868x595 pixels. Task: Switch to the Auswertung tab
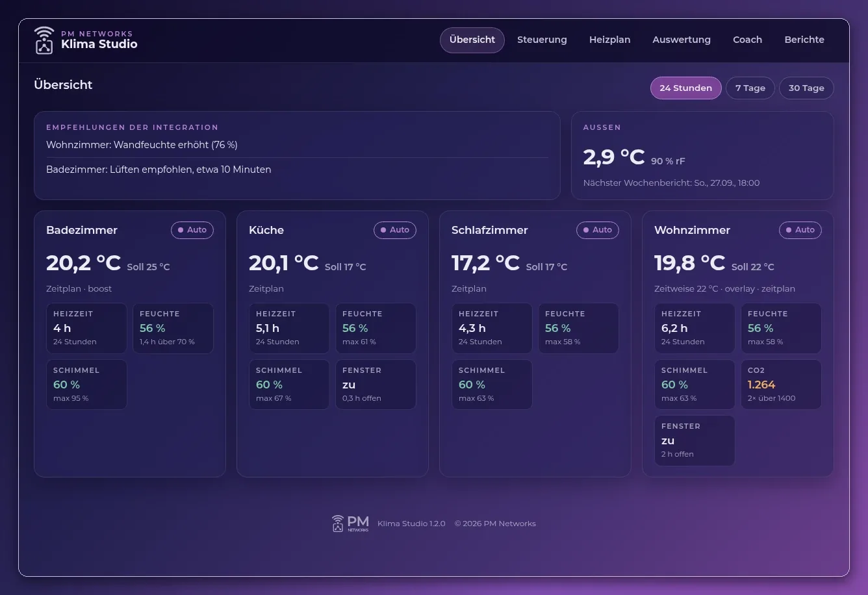point(682,40)
